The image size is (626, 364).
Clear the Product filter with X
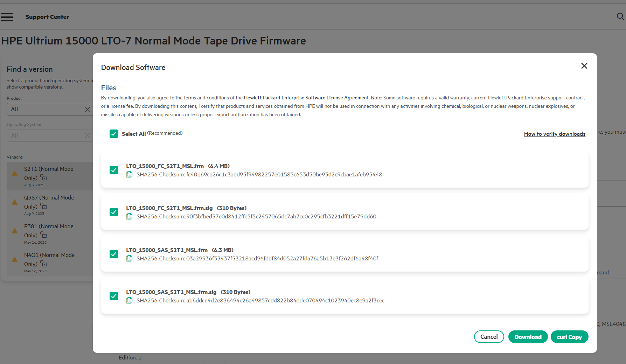88,109
